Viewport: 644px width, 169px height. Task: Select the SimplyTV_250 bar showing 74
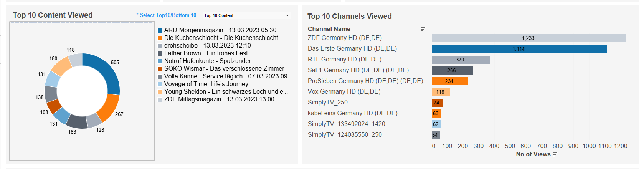click(437, 103)
